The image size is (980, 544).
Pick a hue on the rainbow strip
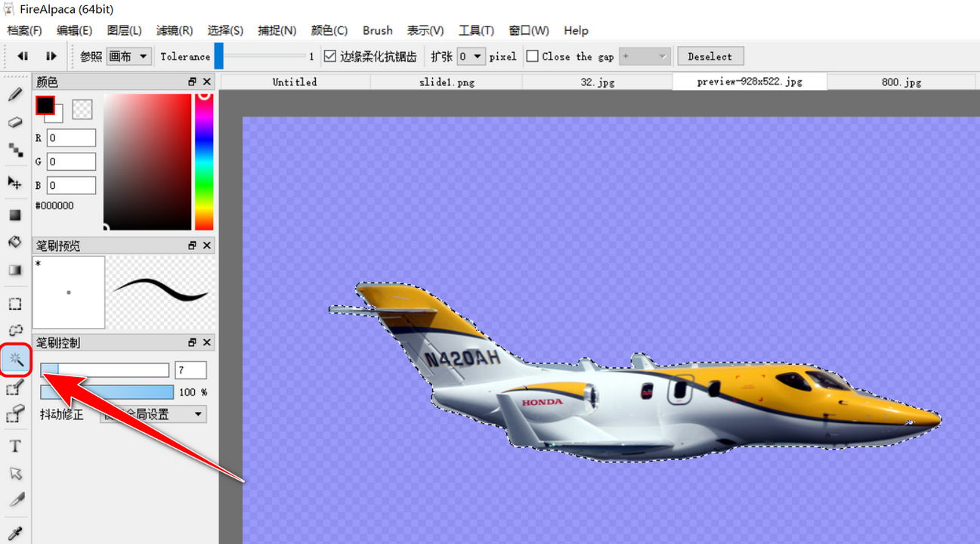click(204, 162)
